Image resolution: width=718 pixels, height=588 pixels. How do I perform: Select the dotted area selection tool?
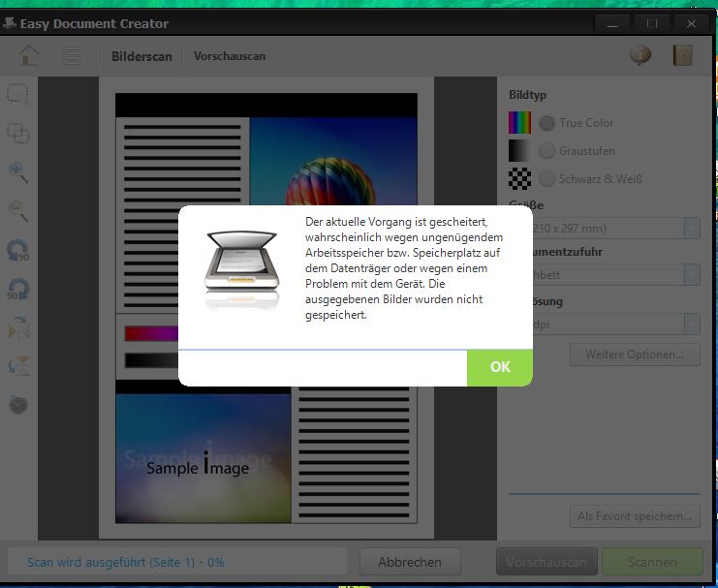[17, 94]
